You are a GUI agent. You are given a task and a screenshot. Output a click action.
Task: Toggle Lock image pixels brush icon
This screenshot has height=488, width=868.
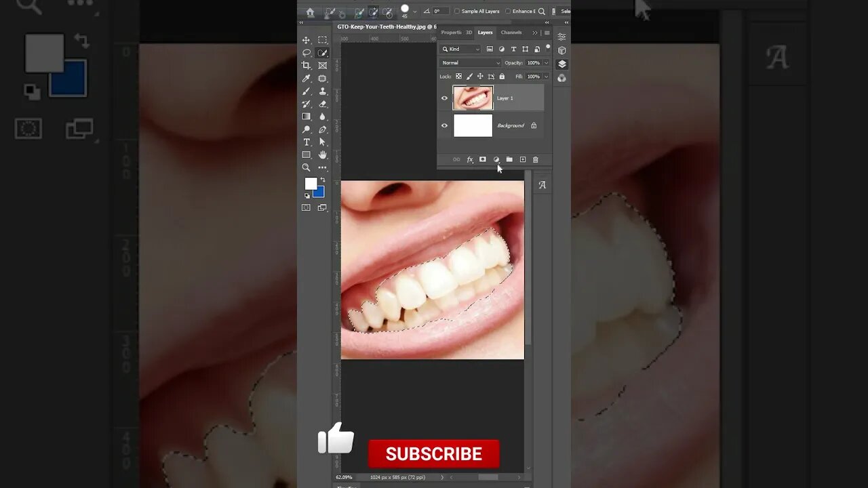pos(469,77)
